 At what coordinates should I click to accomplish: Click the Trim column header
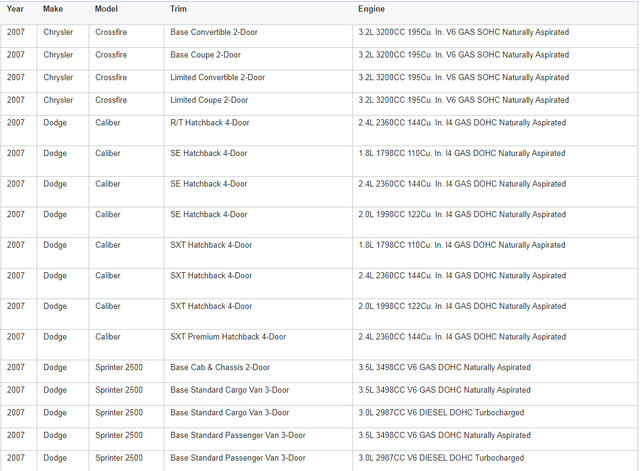(x=178, y=9)
